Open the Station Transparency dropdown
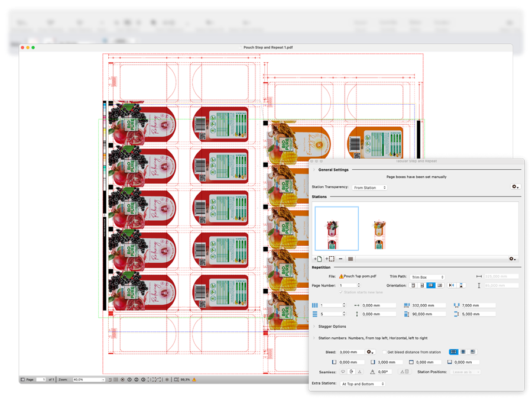532x400 pixels. point(369,188)
